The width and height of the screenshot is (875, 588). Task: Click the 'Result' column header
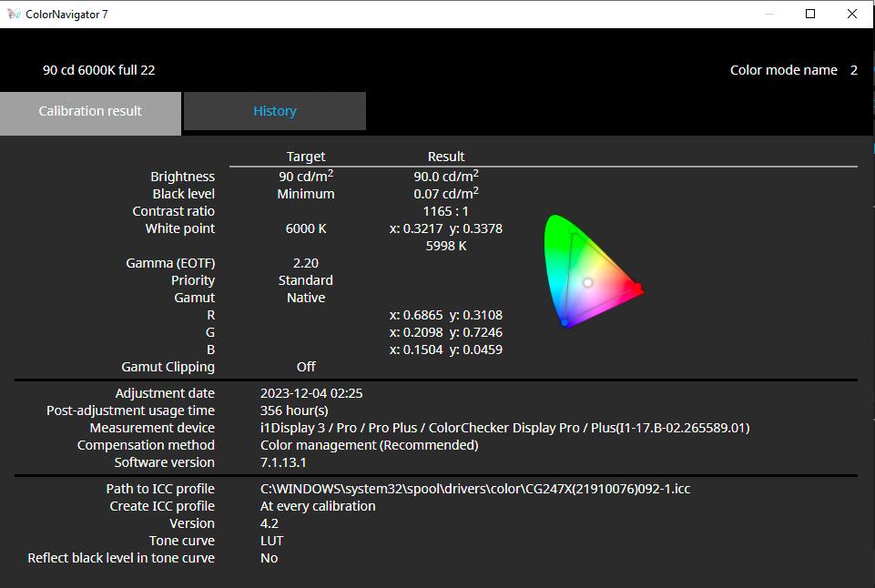click(x=446, y=157)
